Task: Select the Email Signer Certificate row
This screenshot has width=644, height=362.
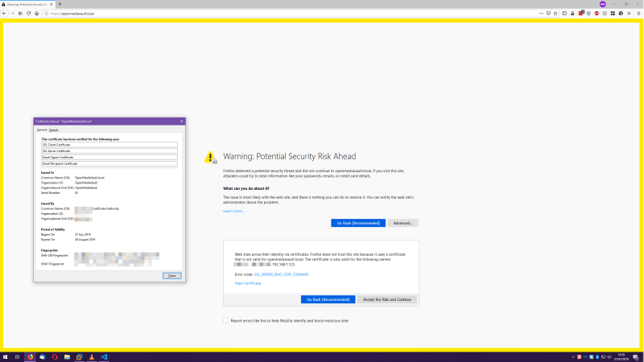Action: (x=109, y=157)
